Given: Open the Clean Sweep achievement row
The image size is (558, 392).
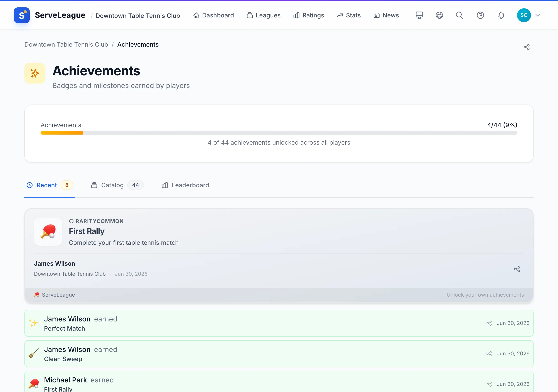Looking at the screenshot, I should click(279, 354).
